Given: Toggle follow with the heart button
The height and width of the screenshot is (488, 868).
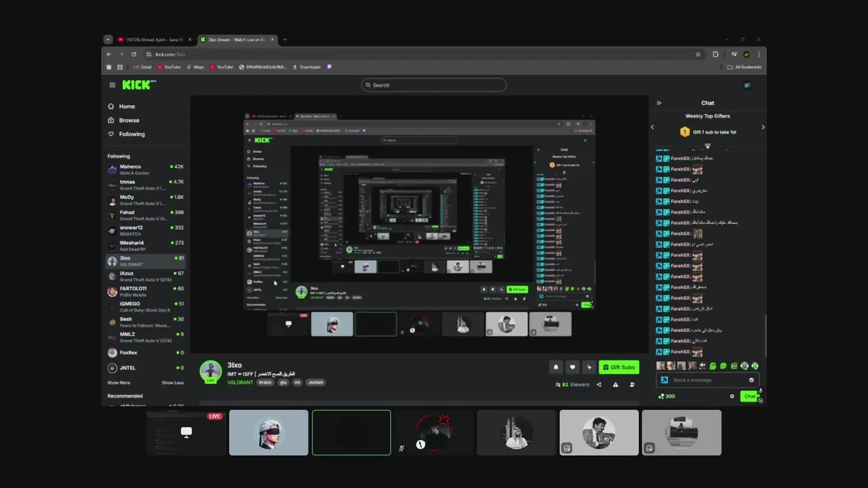Looking at the screenshot, I should point(572,367).
